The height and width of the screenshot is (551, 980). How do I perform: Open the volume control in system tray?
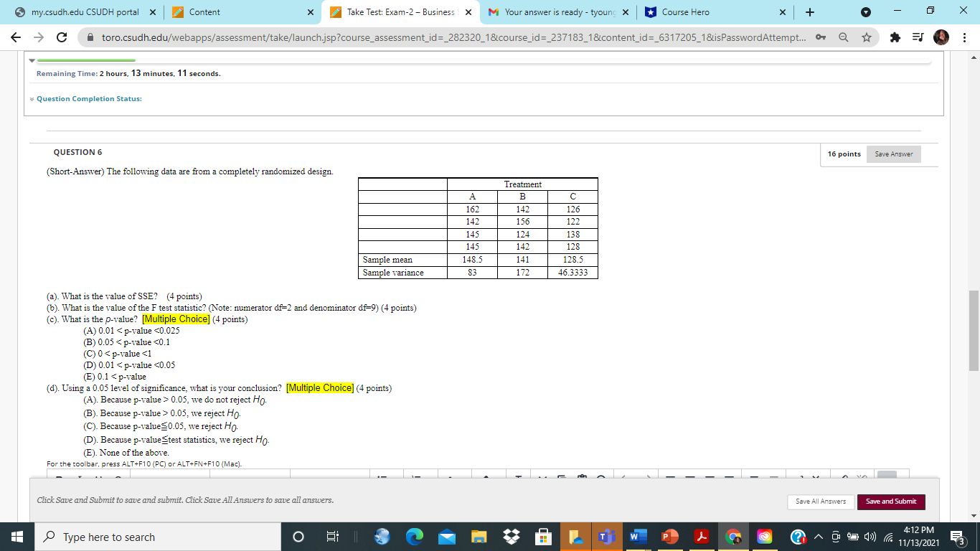pyautogui.click(x=870, y=537)
